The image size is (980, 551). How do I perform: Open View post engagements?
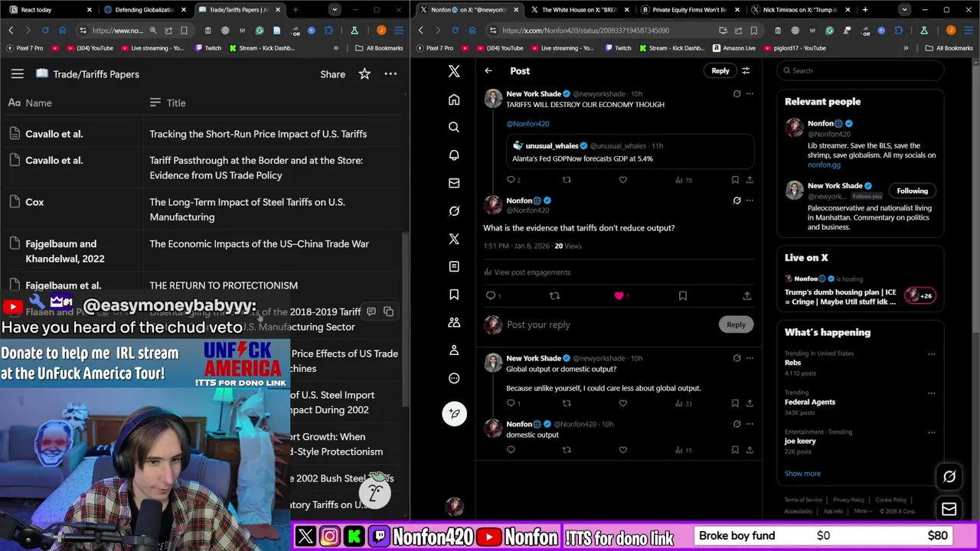tap(528, 272)
